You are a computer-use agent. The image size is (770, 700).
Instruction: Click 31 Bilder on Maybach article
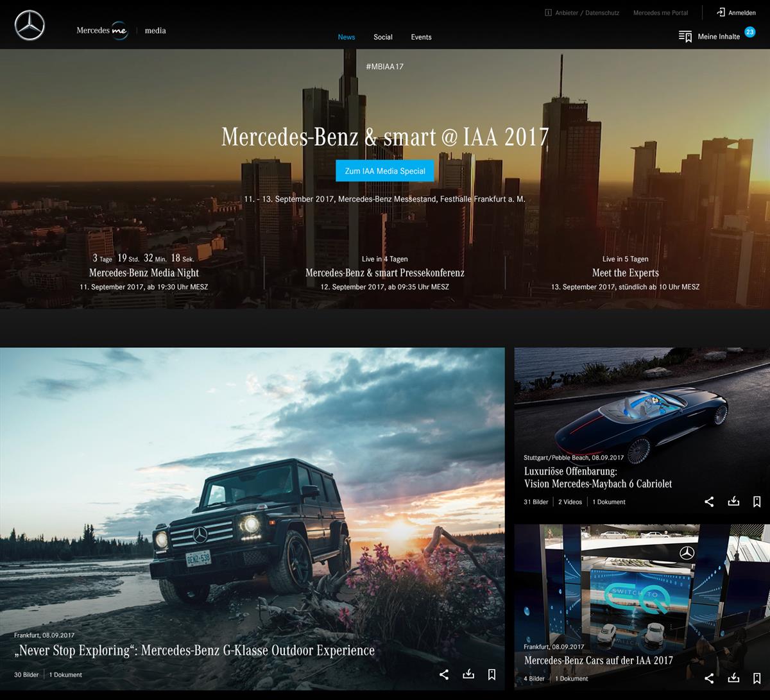tap(536, 502)
